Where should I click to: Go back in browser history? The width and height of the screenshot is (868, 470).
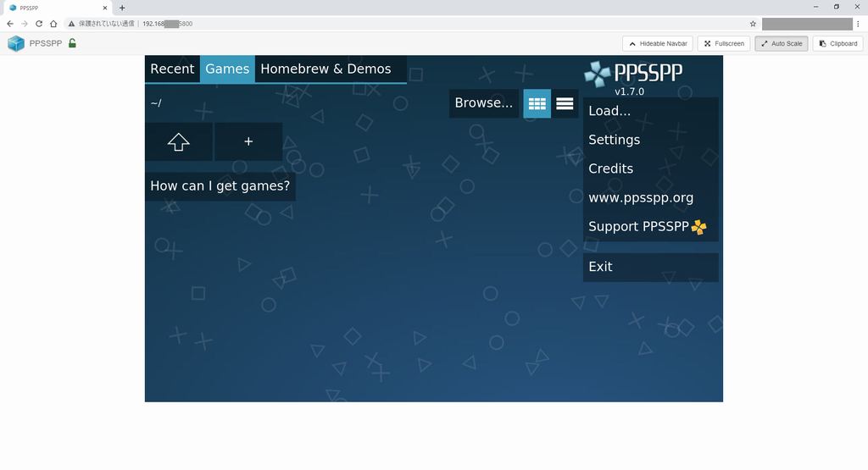[10, 24]
